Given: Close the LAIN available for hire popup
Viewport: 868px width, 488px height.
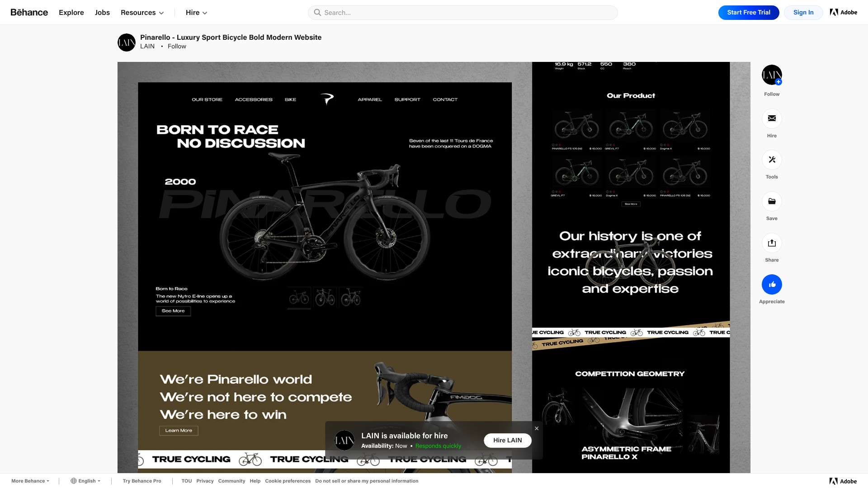Looking at the screenshot, I should 537,428.
